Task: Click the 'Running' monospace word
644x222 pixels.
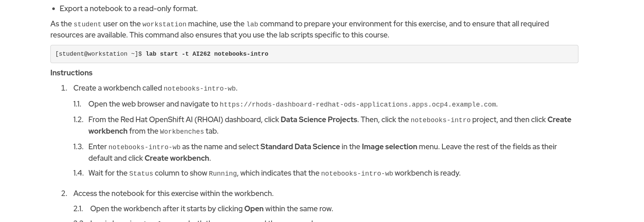Action: (x=222, y=174)
